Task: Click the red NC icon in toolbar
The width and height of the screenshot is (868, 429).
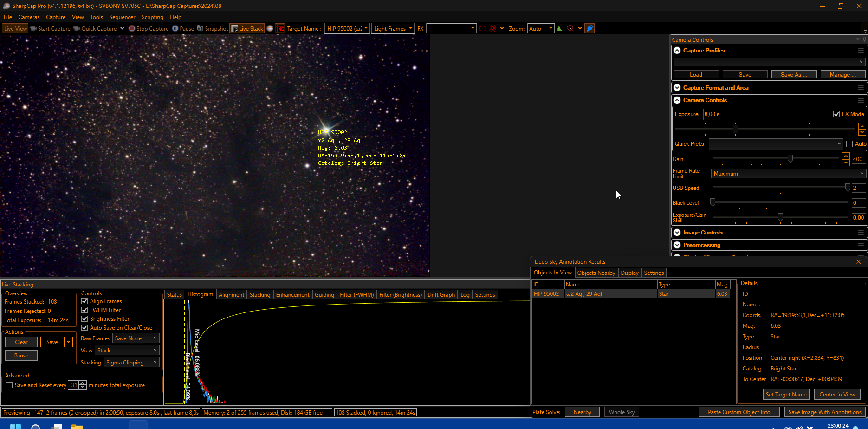Action: coord(280,29)
